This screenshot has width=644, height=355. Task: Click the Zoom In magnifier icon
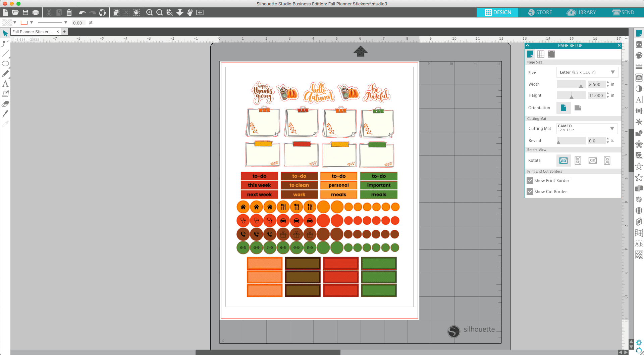[150, 12]
